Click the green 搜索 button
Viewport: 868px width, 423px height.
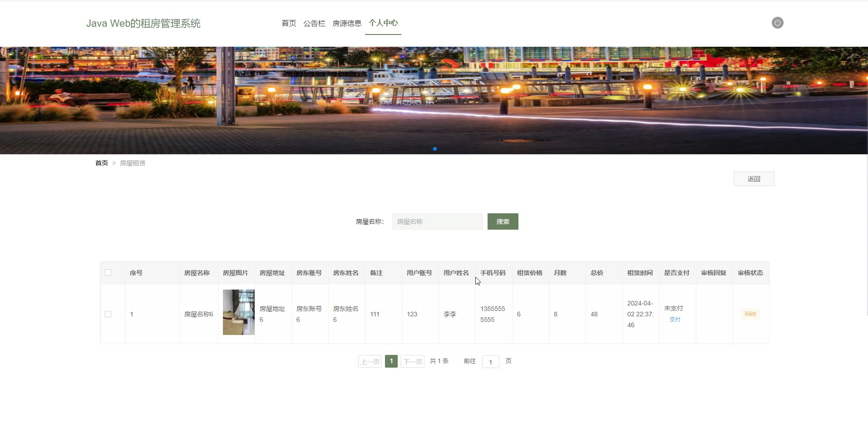pos(503,221)
